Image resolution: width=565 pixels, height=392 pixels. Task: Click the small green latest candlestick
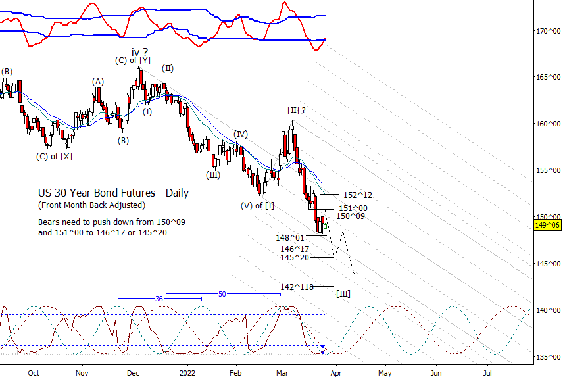(326, 227)
